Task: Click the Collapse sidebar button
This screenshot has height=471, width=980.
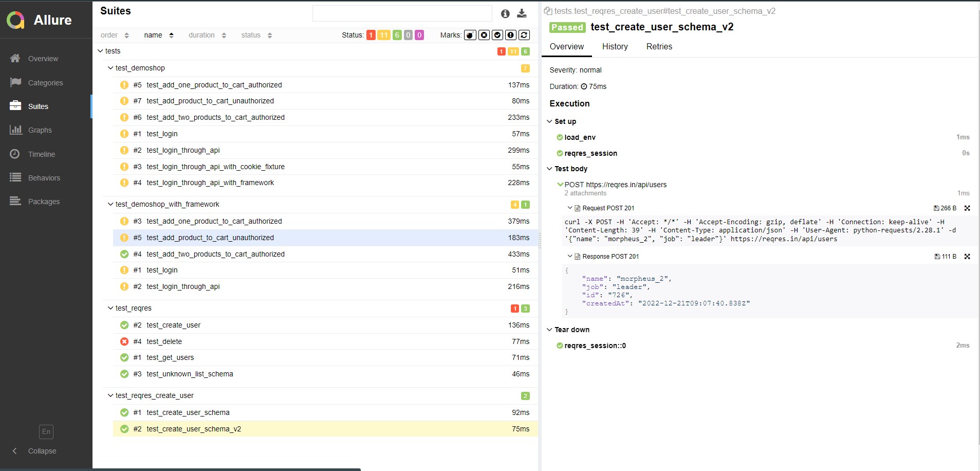Action: [x=35, y=451]
